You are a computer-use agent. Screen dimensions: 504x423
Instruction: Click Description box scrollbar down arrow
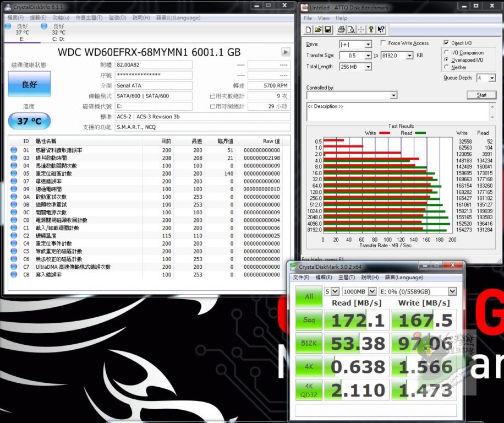pyautogui.click(x=492, y=117)
